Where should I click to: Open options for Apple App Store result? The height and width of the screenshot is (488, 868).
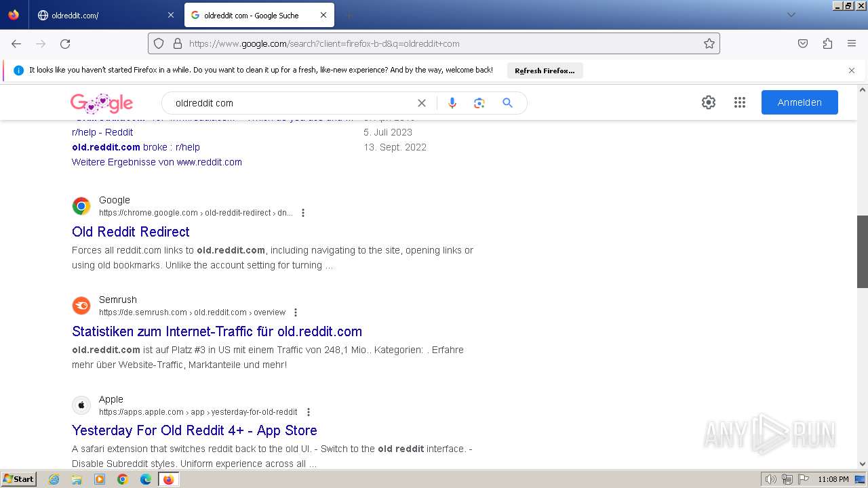pos(309,412)
